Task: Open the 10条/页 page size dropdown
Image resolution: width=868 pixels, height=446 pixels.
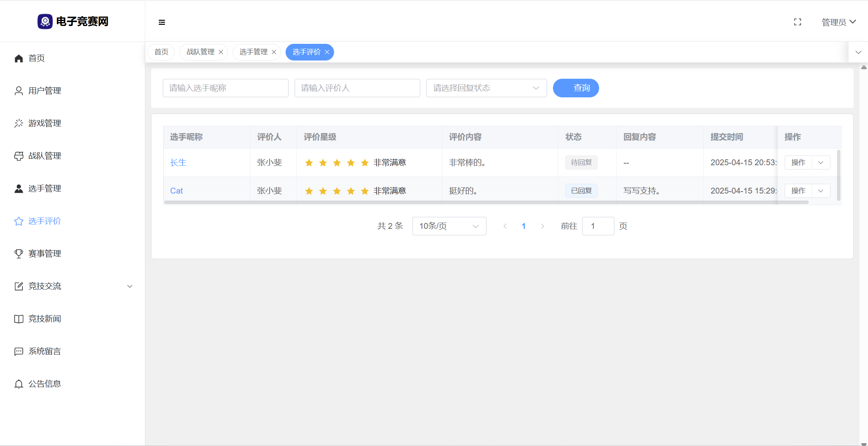Action: click(x=449, y=226)
